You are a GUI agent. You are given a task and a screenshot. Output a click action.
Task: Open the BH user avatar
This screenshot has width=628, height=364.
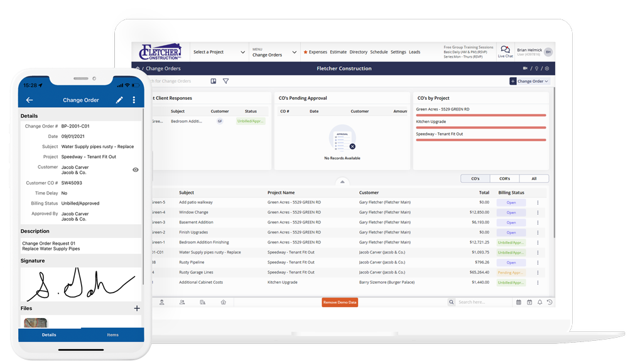point(548,51)
